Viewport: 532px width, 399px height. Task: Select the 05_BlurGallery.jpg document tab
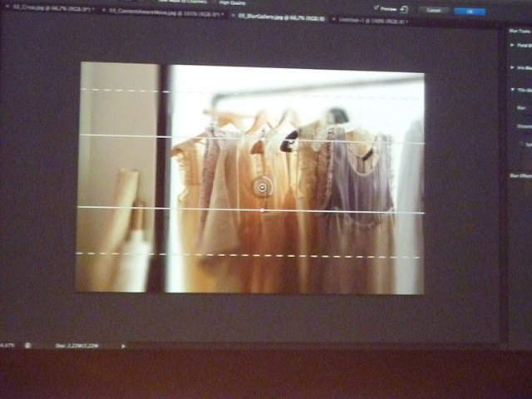(281, 17)
